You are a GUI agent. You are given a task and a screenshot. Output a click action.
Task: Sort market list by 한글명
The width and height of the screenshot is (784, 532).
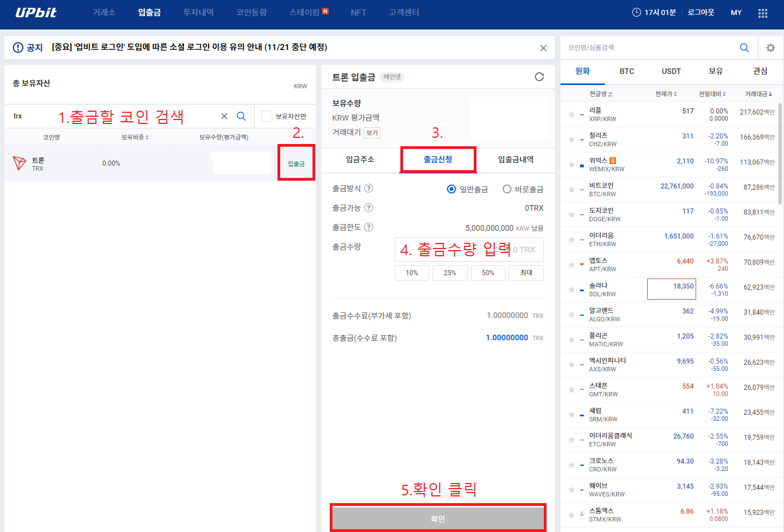(601, 94)
